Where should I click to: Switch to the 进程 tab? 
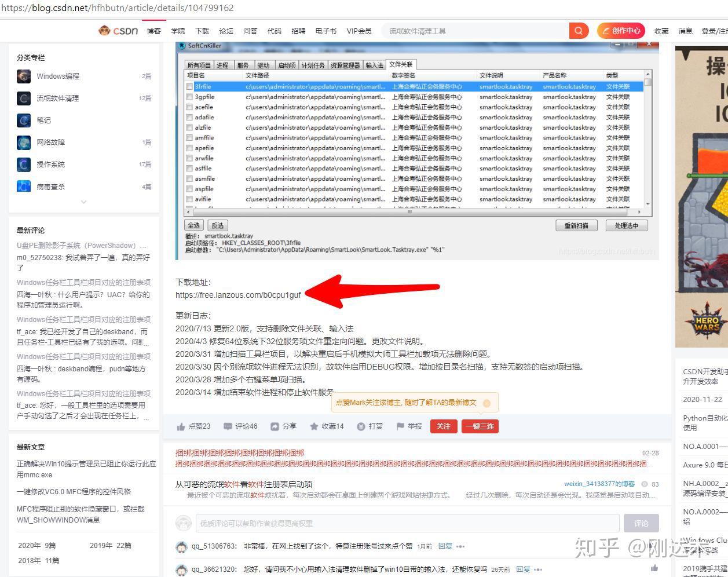pyautogui.click(x=223, y=65)
